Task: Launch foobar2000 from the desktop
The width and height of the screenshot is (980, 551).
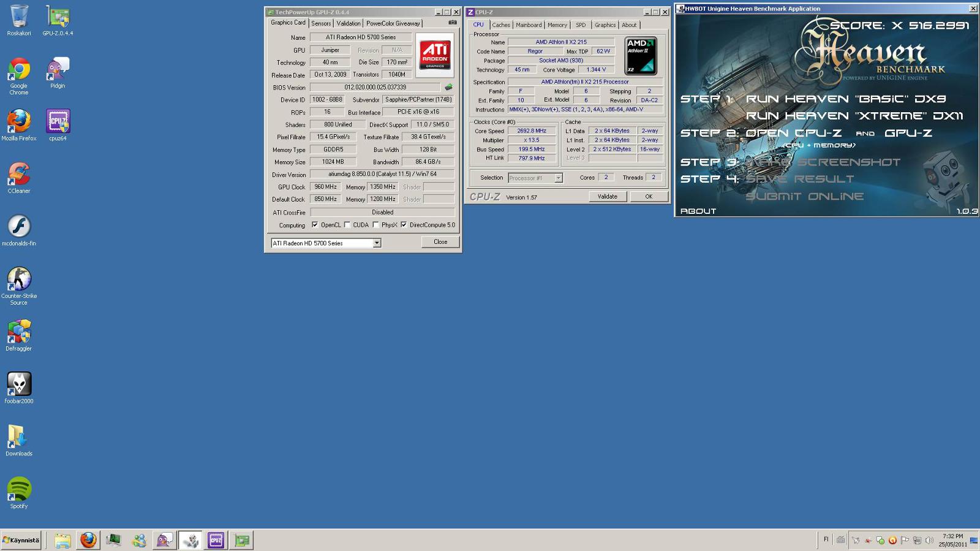Action: pos(19,388)
